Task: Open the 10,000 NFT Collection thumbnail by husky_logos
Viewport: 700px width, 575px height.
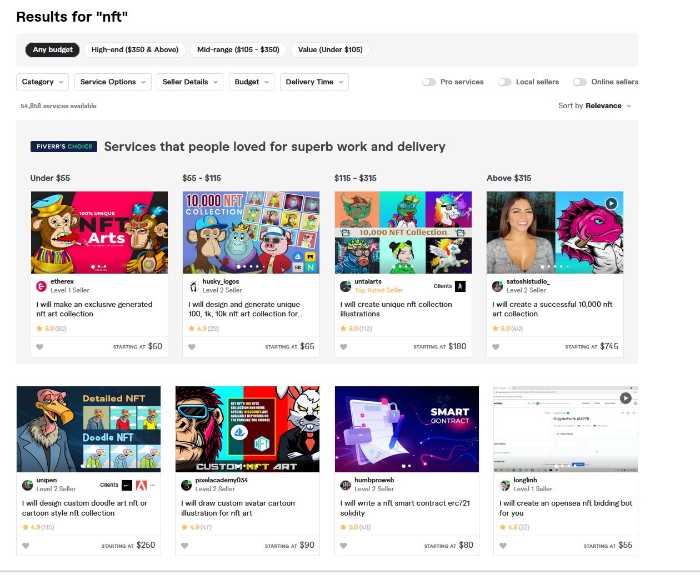Action: tap(251, 233)
